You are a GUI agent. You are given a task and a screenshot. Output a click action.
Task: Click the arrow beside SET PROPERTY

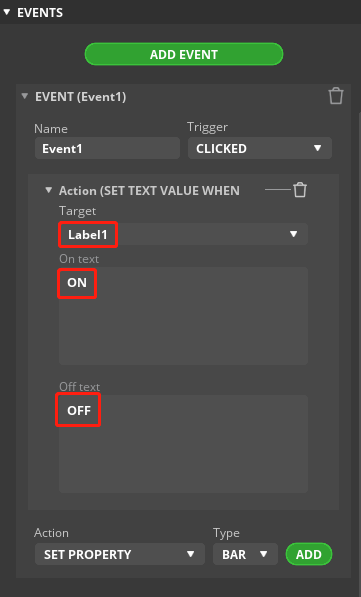[x=191, y=554]
